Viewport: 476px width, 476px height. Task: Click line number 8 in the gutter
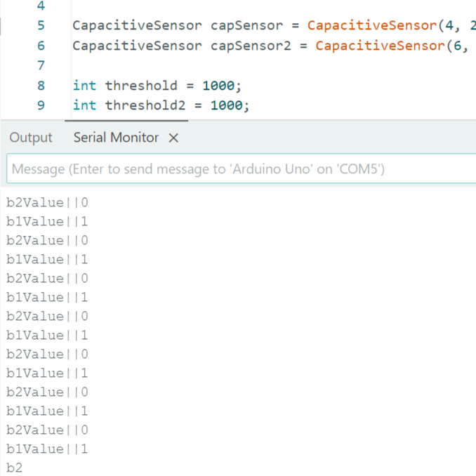(40, 86)
